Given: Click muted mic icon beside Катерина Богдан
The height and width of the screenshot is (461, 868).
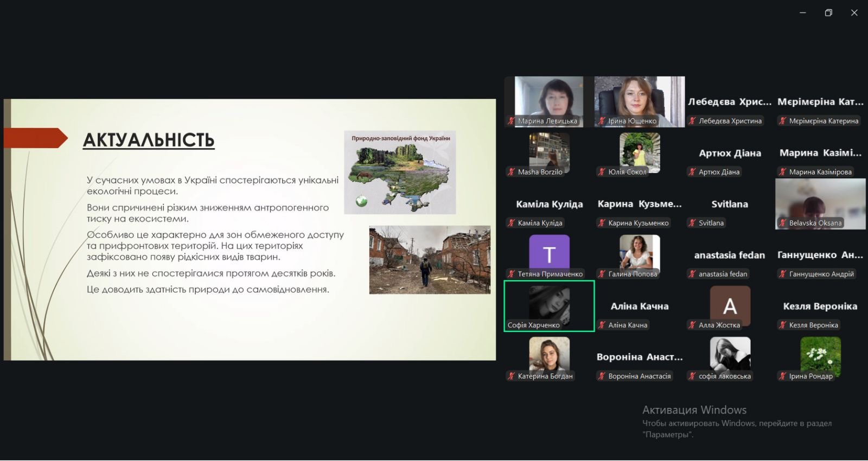Looking at the screenshot, I should click(511, 376).
